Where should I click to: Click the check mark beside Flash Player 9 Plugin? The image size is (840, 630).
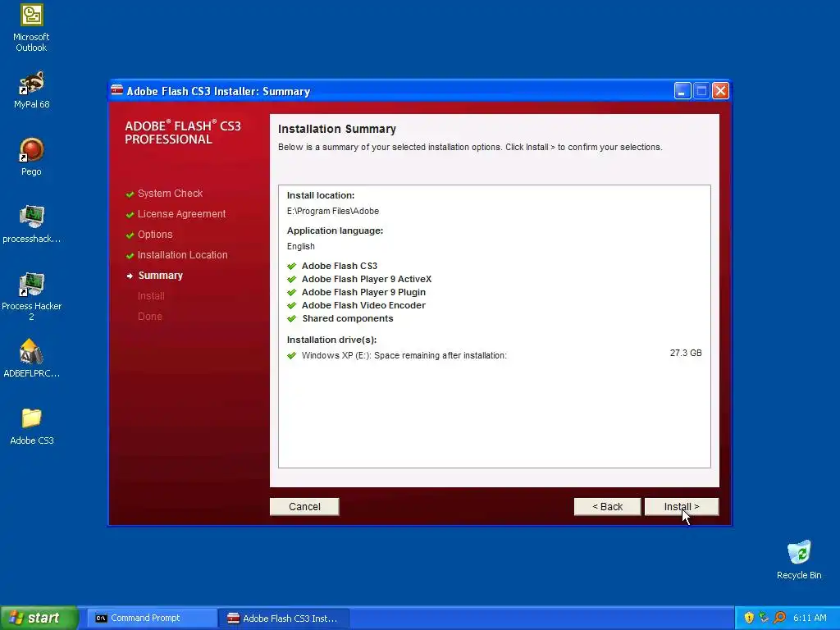[291, 292]
